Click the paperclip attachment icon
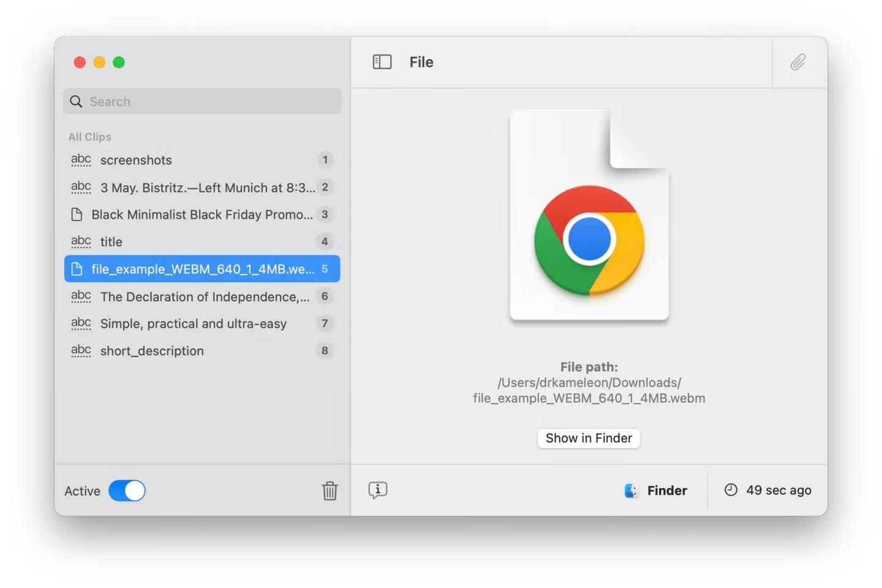This screenshot has height=588, width=882. [797, 62]
